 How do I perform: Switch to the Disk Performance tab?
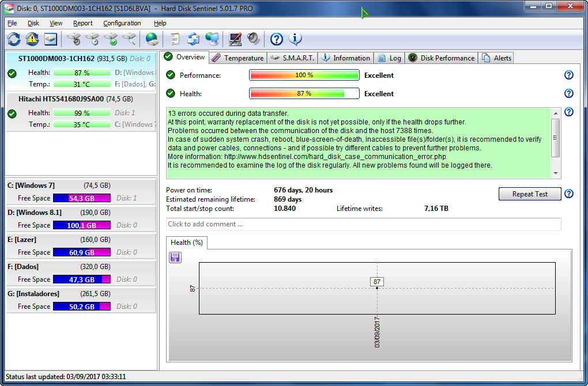click(442, 58)
